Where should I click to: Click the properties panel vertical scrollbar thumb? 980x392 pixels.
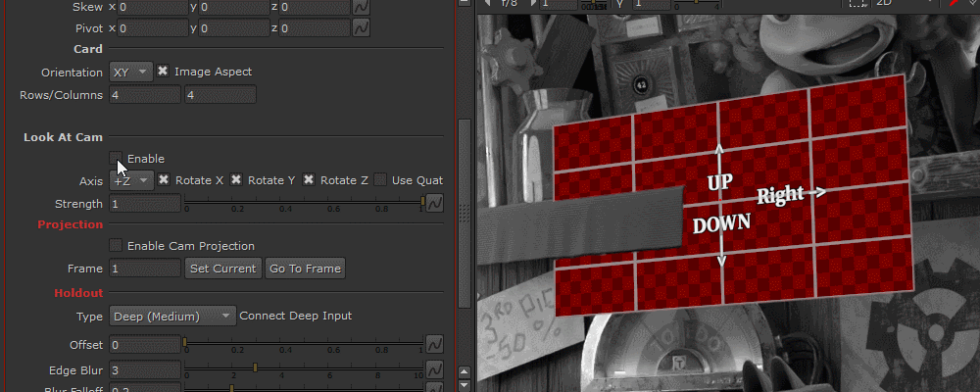pos(465,213)
